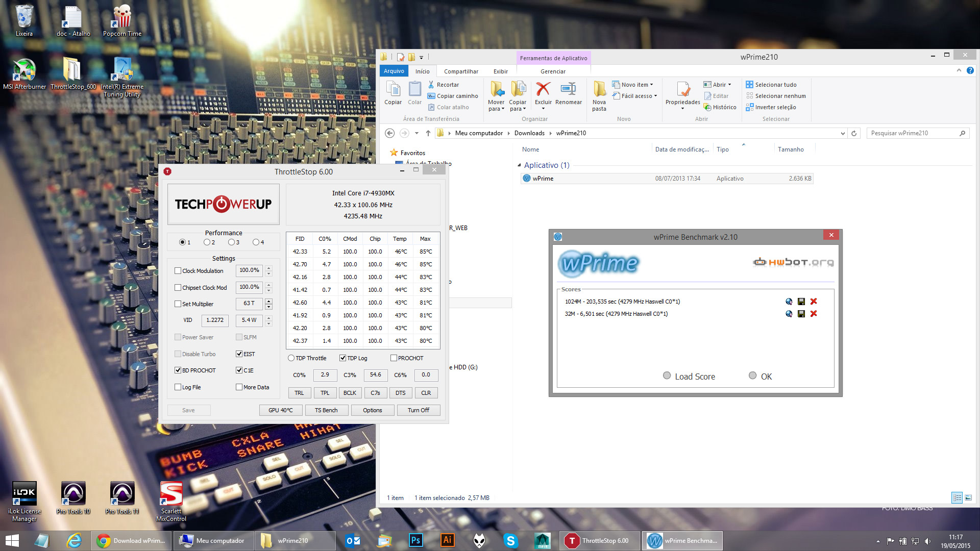Open Intel Extreme Tuning Utility shortcut
The height and width of the screenshot is (551, 980).
122,77
